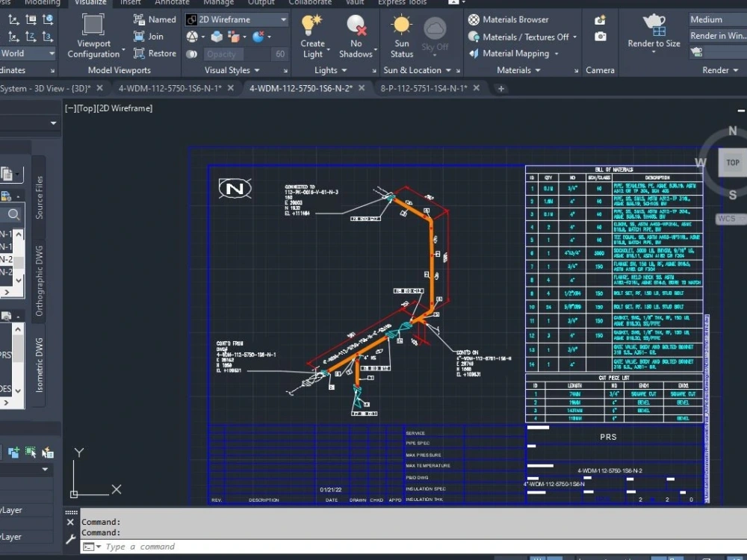
Task: Click the solid box visual style icon
Action: 217,37
